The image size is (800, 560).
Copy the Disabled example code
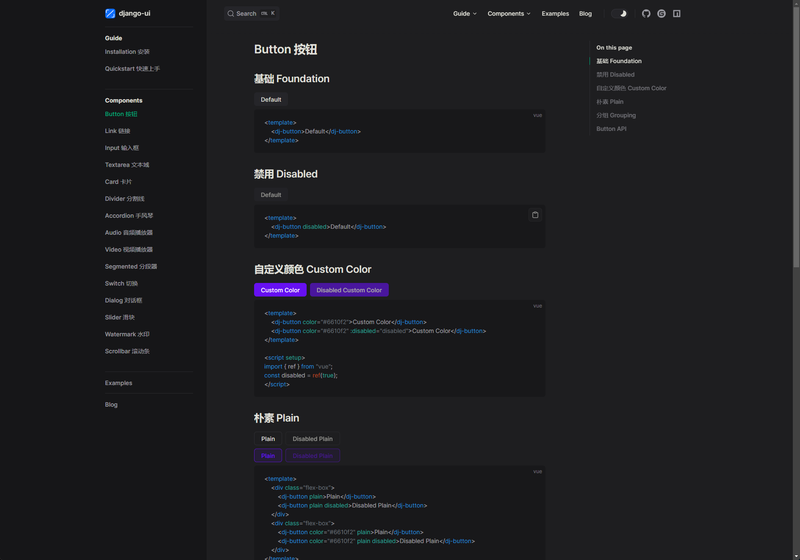click(x=535, y=215)
